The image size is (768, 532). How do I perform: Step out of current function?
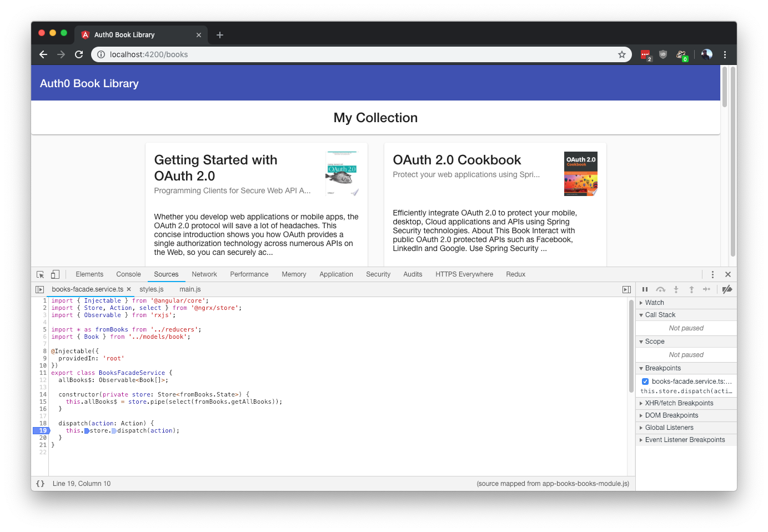tap(691, 289)
